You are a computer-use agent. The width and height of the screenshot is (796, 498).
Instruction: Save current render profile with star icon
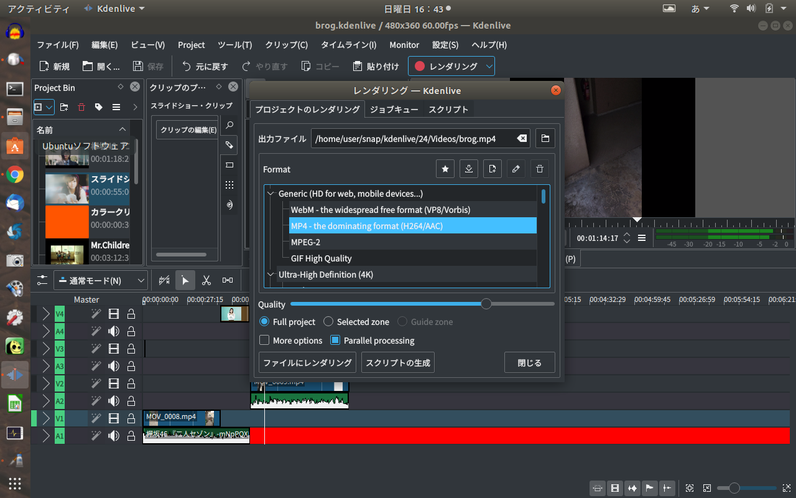445,169
